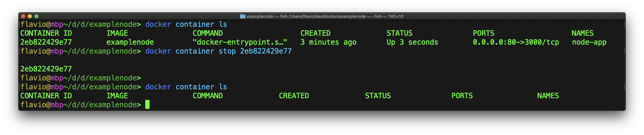Click the PORTS header in the first table
Screen dimensions: 644x135
[x=483, y=33]
